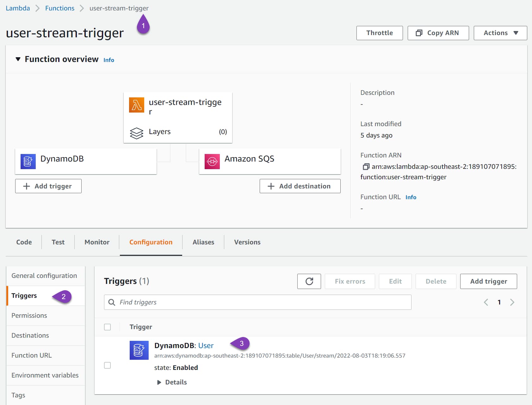Click the Edit trigger button
Viewport: 532px width, 405px height.
point(395,281)
